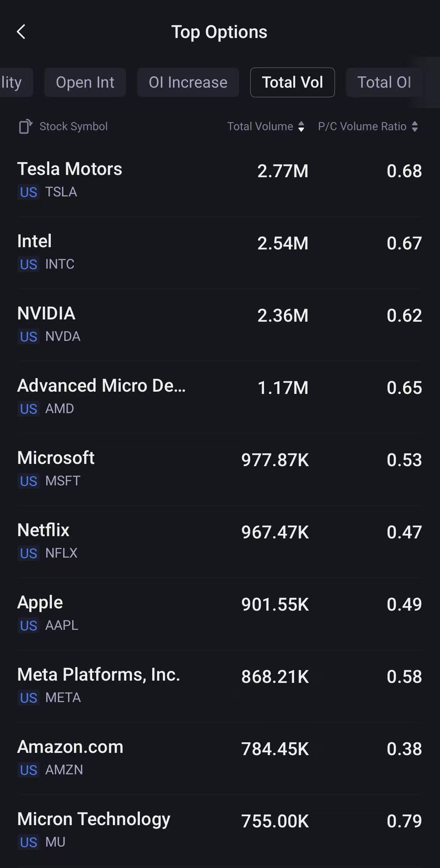Screen dimensions: 440x868
Task: Click the Stock Symbol column header
Action: pyautogui.click(x=74, y=126)
